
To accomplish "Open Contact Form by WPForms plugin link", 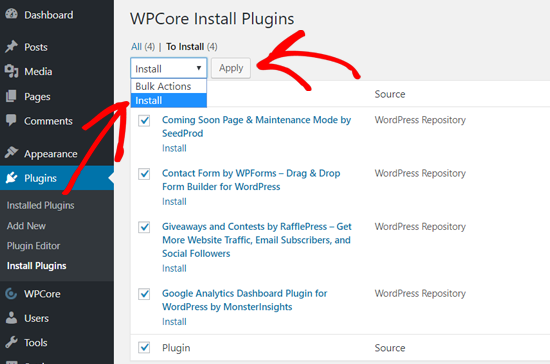I will pos(251,180).
